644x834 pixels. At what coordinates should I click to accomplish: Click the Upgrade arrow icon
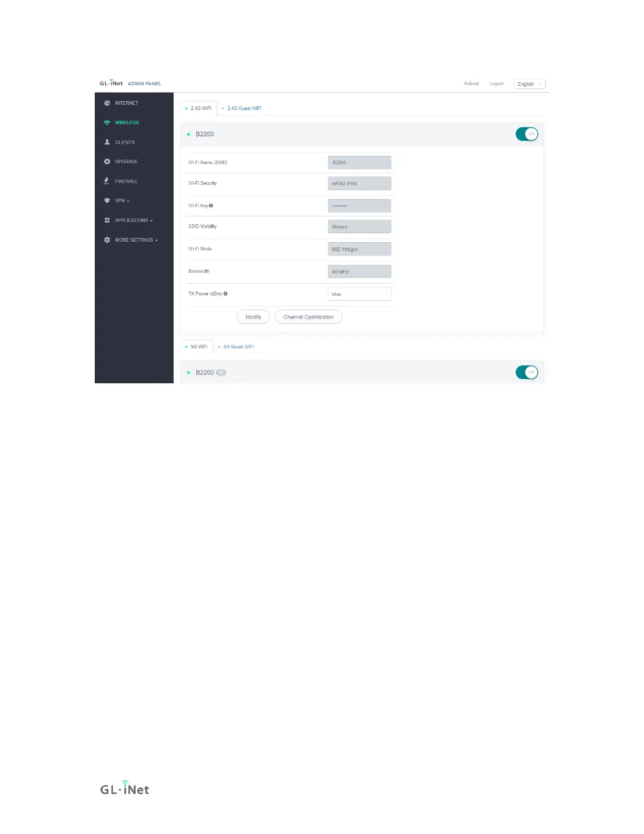[107, 162]
